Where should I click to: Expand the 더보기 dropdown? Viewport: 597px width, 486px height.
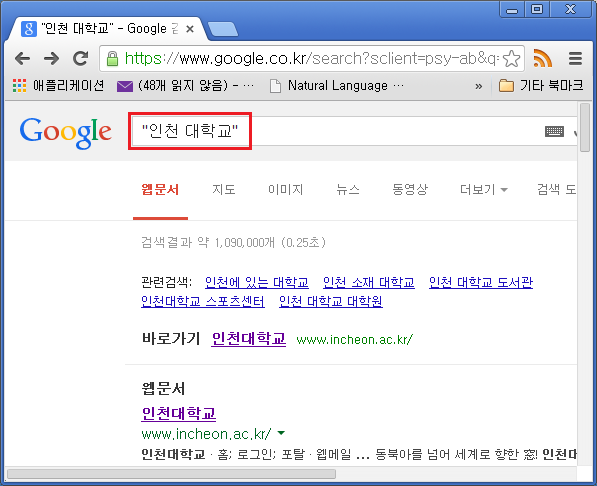[x=484, y=189]
